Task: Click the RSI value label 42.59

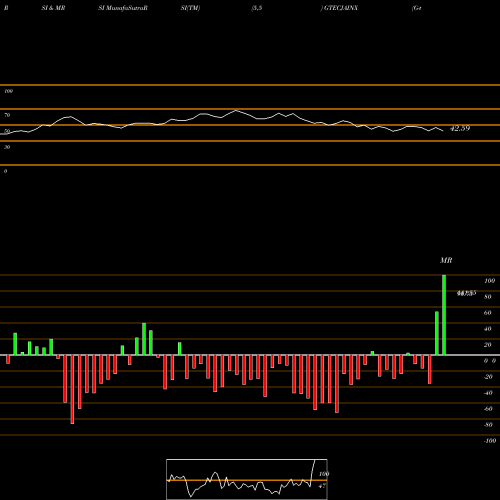Action: click(460, 128)
